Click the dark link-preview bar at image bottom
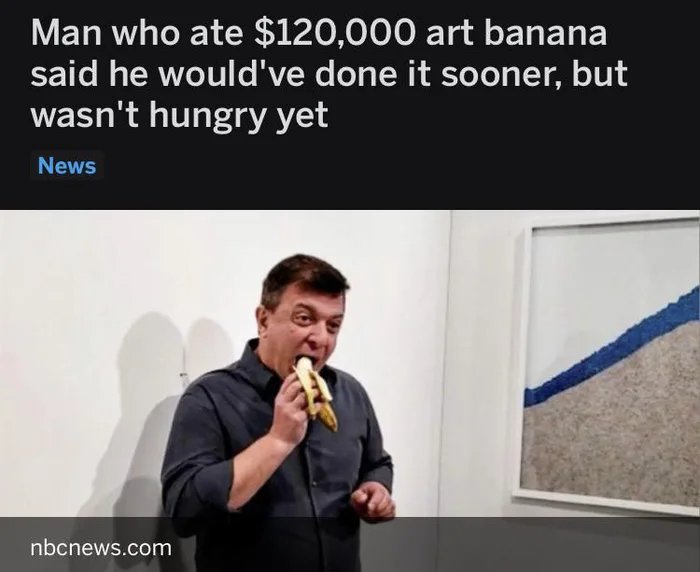Screen dimensions: 700x572 350,544
